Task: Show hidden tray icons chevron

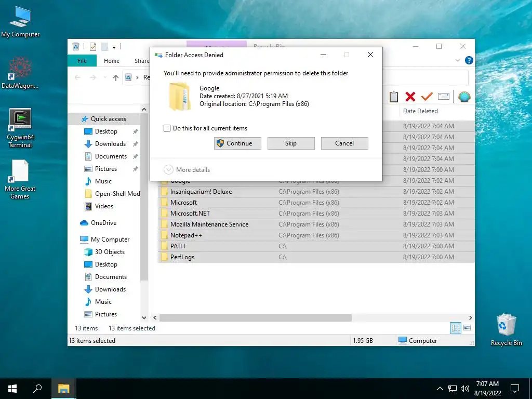Action: (440, 389)
